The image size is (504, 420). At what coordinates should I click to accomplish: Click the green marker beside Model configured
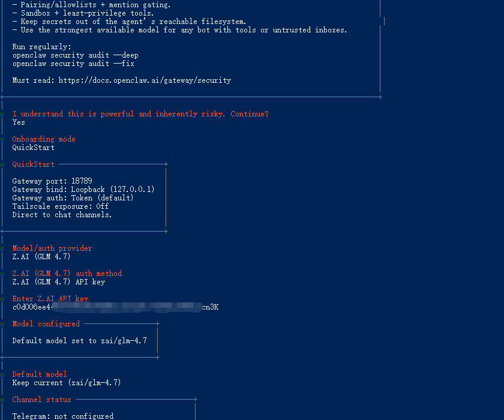pyautogui.click(x=2, y=325)
